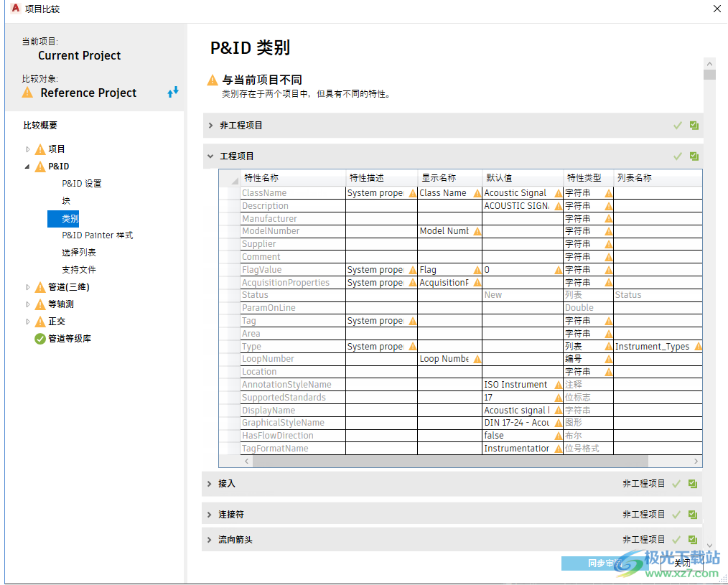Click 显示名称 column header

pos(450,178)
